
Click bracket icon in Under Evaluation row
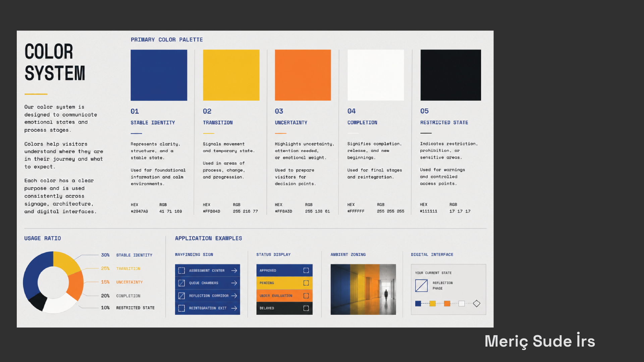tap(306, 296)
